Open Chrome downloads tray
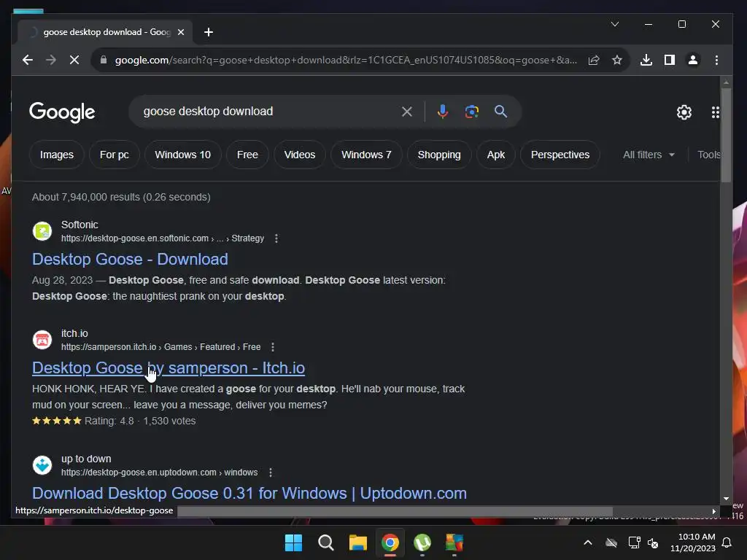 pyautogui.click(x=646, y=60)
